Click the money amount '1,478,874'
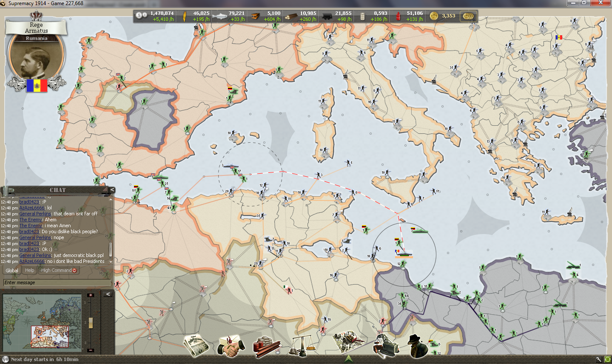 [162, 14]
